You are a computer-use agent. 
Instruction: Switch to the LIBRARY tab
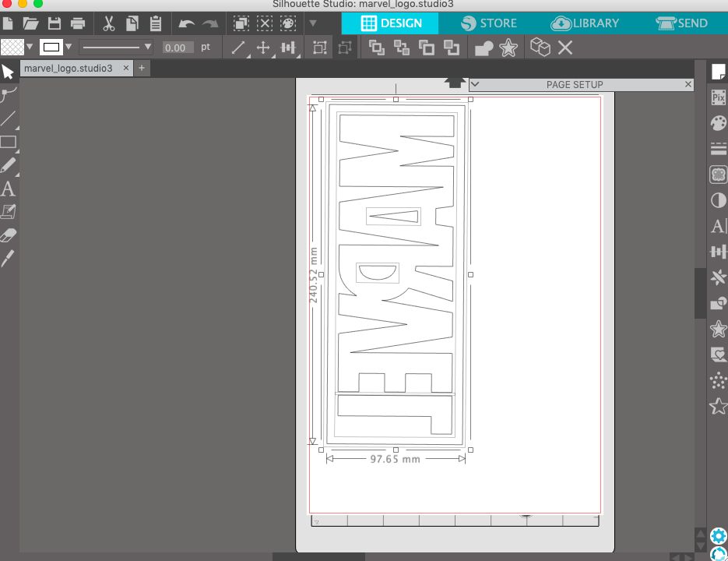[x=585, y=23]
